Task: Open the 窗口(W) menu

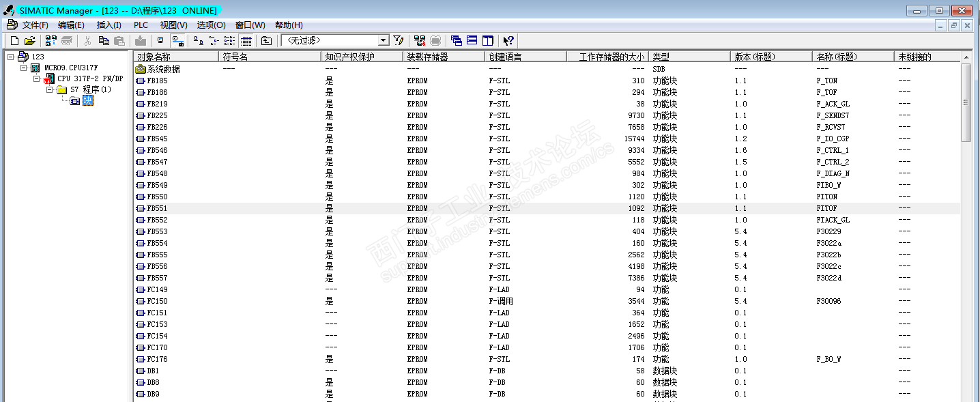Action: click(250, 25)
